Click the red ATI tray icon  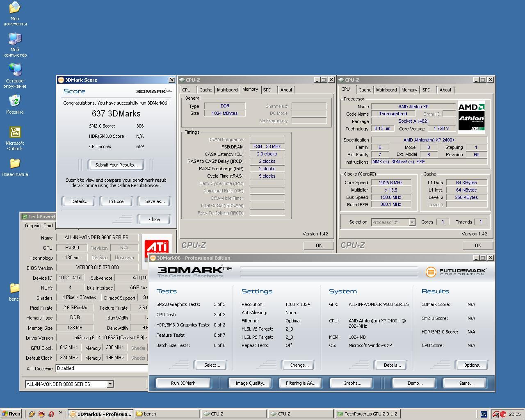pos(495,414)
